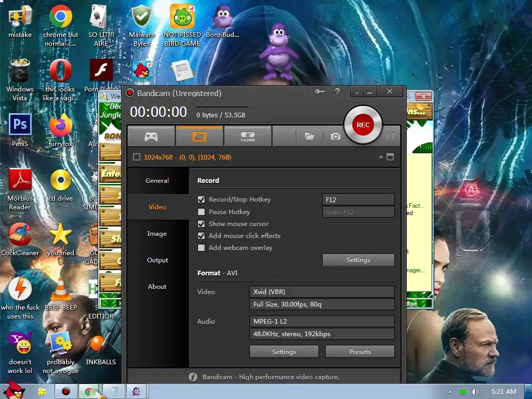
Task: Click the Shift+F12 pause hotkey field
Action: click(x=358, y=212)
